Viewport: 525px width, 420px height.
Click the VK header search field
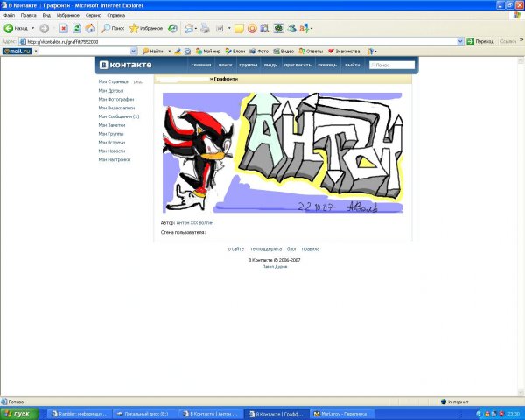[x=393, y=65]
